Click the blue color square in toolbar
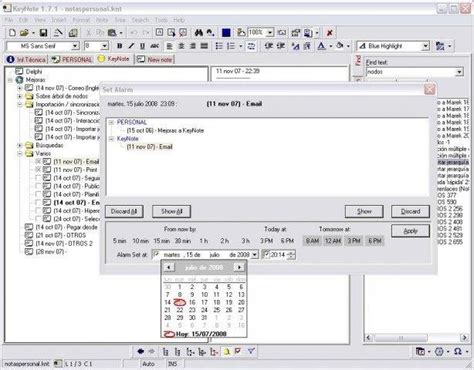Viewport: 474px width, 370px height. [x=226, y=33]
